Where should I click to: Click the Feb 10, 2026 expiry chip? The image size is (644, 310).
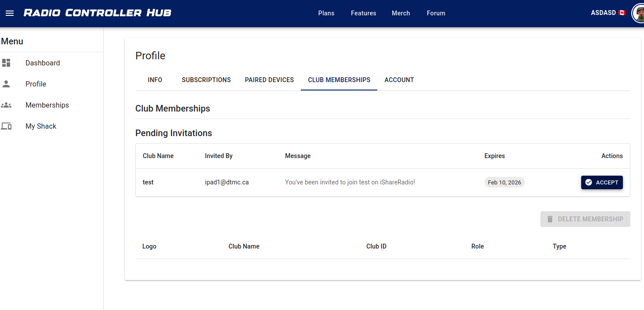click(x=504, y=182)
